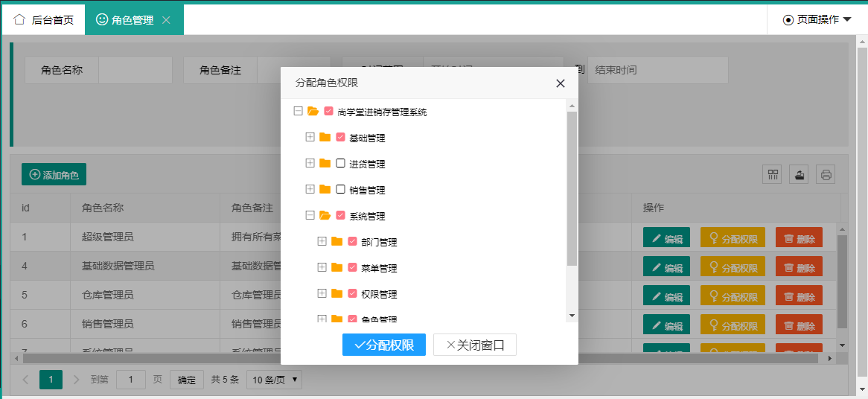Click the smiley icon in 角色管理 tab
Screen dimensions: 868x399
click(x=102, y=19)
